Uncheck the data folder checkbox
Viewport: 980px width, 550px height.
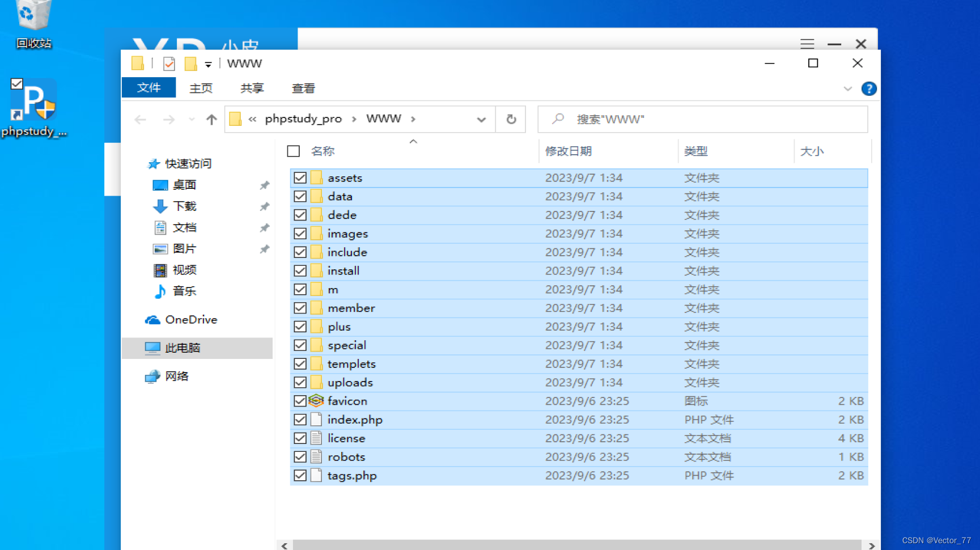tap(300, 196)
